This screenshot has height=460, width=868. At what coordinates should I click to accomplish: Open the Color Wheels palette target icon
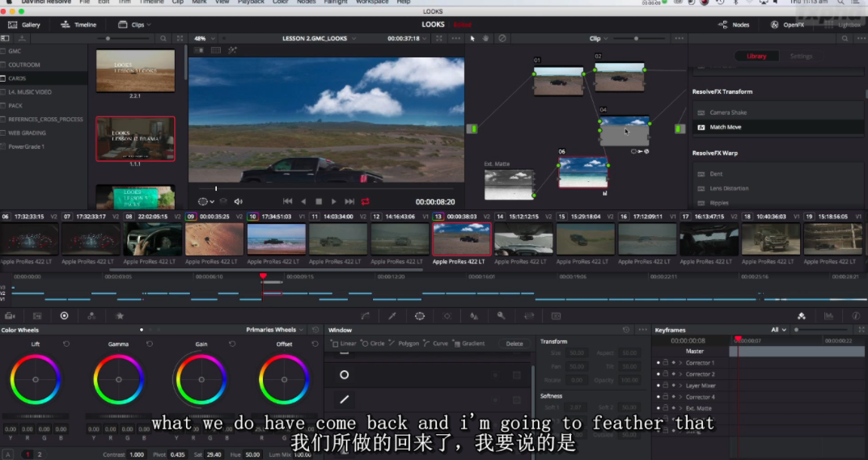[64, 315]
